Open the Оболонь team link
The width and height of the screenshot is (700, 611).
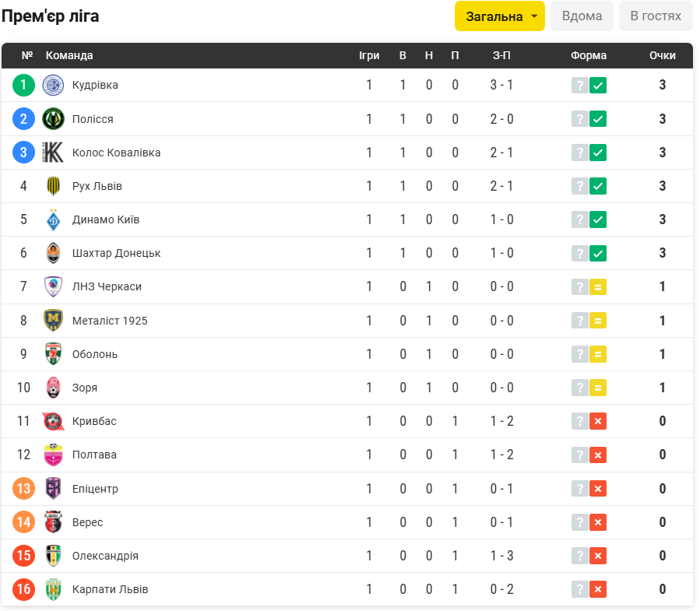pos(95,354)
